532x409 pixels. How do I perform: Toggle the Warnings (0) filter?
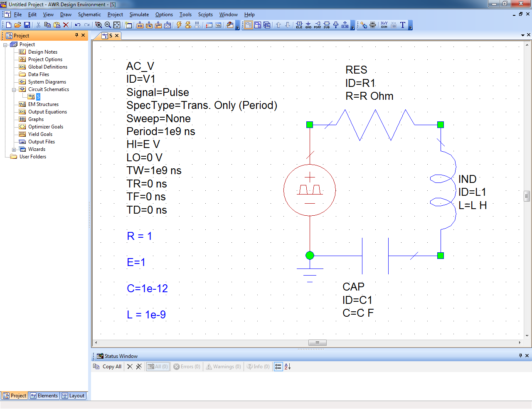pos(224,367)
